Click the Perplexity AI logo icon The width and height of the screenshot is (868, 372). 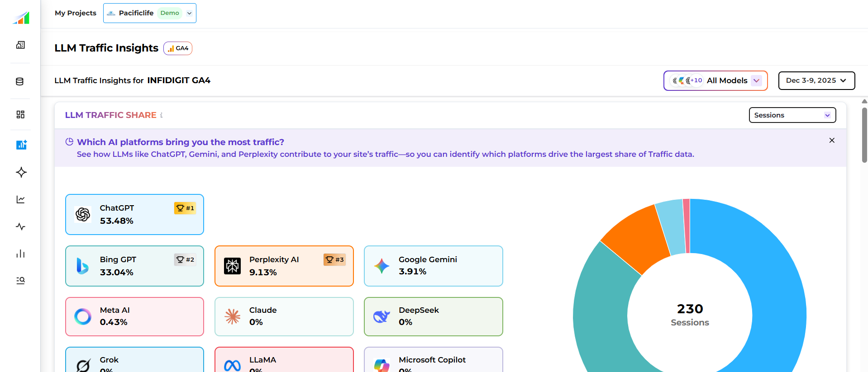pos(232,266)
